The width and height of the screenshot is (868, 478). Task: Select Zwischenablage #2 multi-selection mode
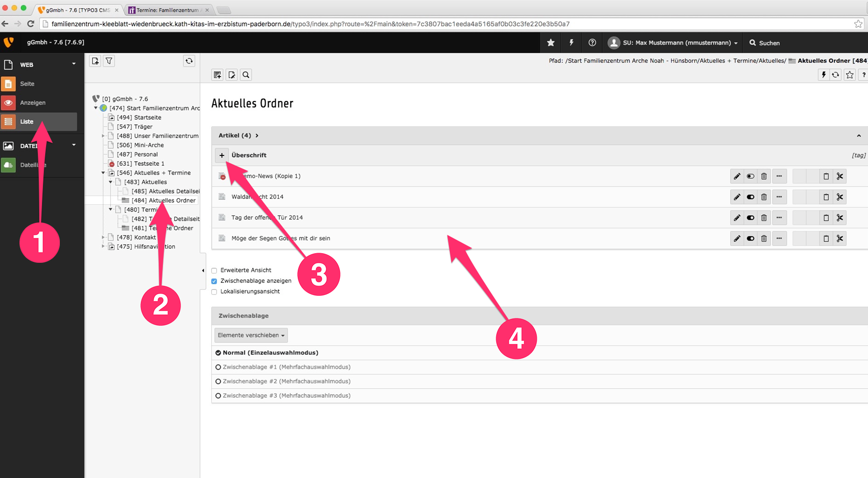click(218, 381)
